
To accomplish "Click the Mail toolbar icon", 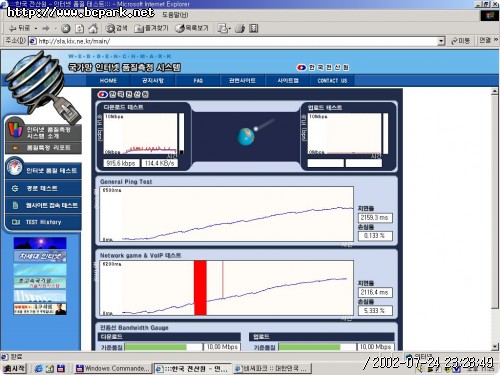I will click(224, 29).
